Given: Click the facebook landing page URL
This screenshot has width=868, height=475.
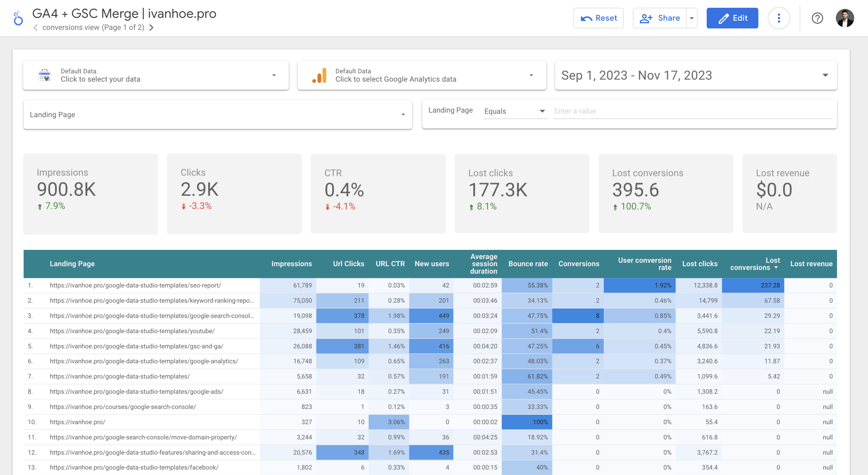Looking at the screenshot, I should click(x=134, y=468).
